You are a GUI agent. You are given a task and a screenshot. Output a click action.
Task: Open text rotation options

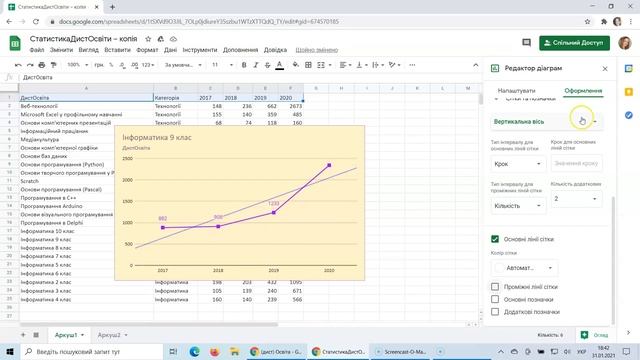pos(394,65)
